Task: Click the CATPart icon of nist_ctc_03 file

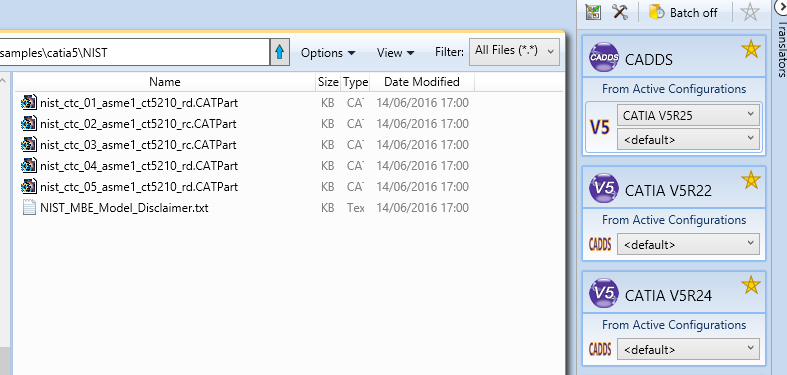Action: point(29,145)
